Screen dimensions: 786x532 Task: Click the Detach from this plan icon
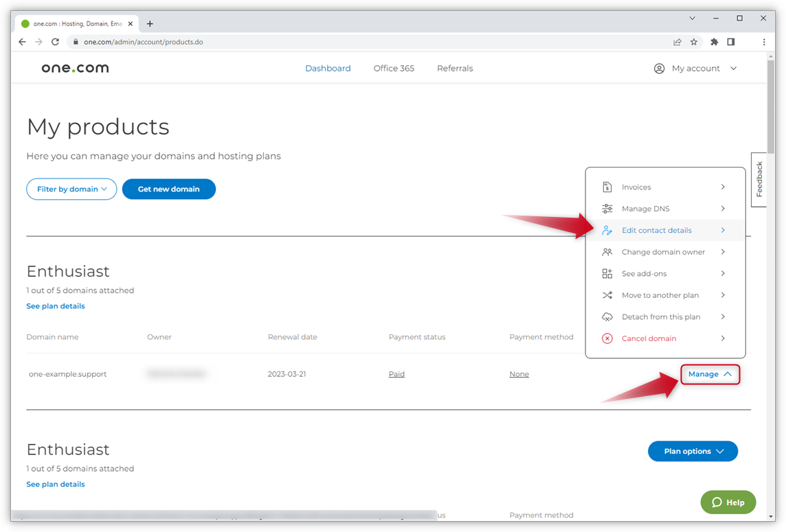607,316
